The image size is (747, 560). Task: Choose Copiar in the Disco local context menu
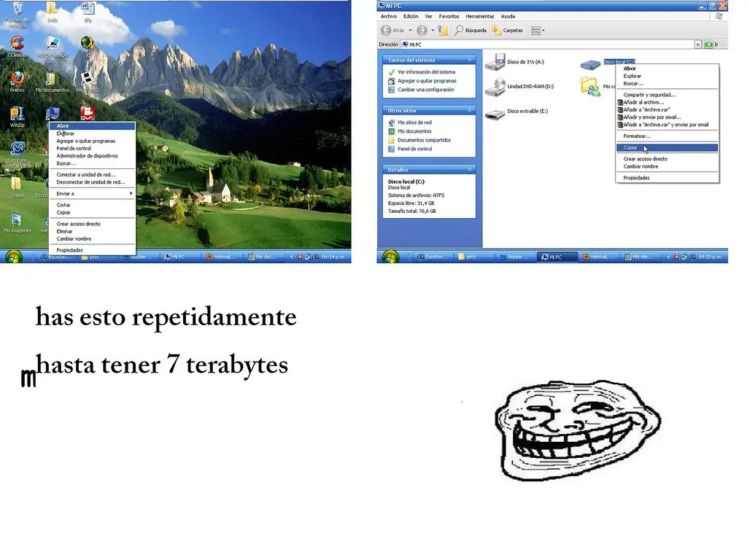[667, 147]
